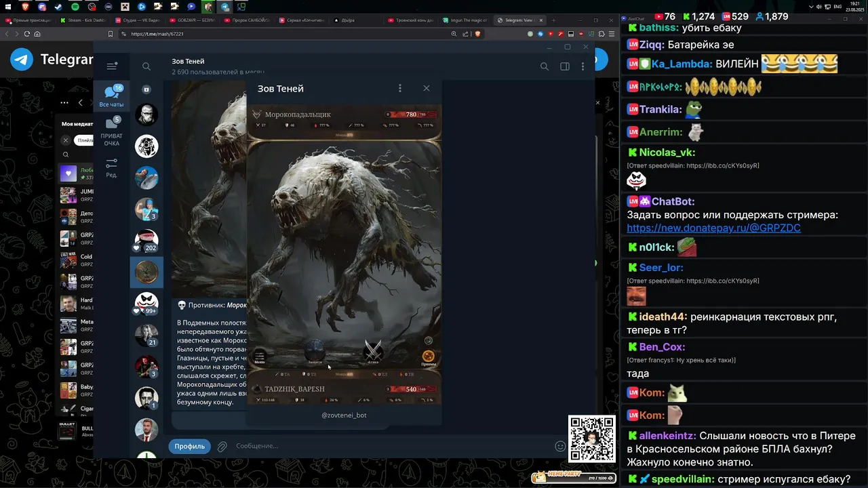The width and height of the screenshot is (868, 488).
Task: Select the Все чаты folder
Action: click(x=111, y=96)
